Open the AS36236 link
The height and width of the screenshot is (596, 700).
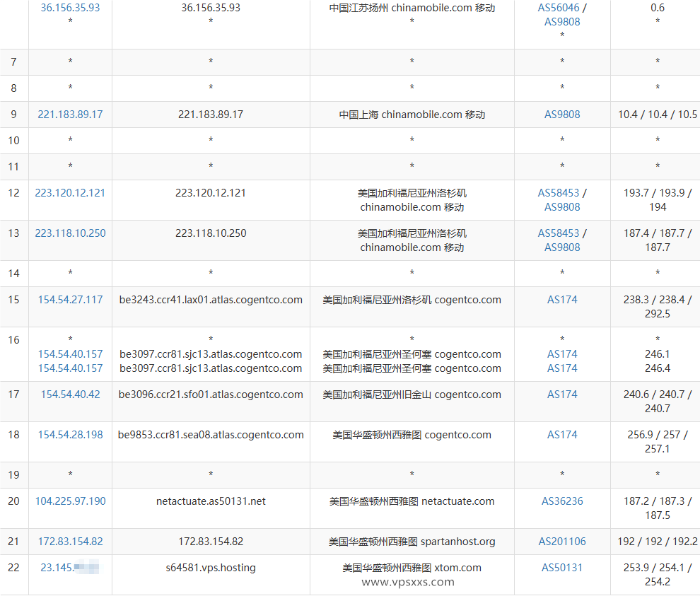point(562,501)
